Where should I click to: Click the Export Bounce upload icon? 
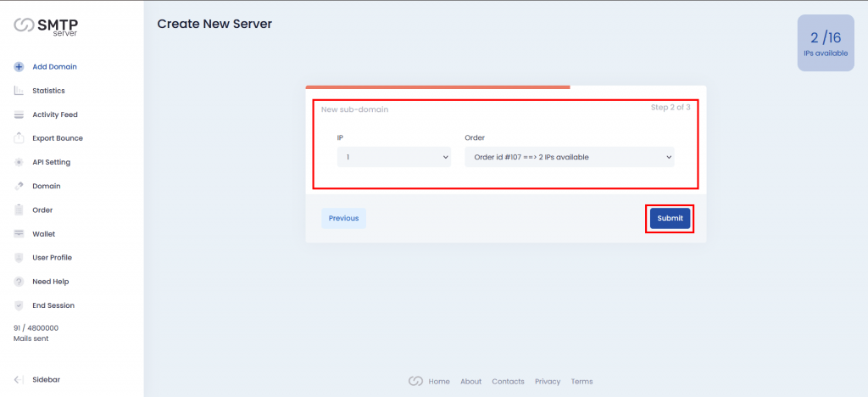tap(19, 138)
